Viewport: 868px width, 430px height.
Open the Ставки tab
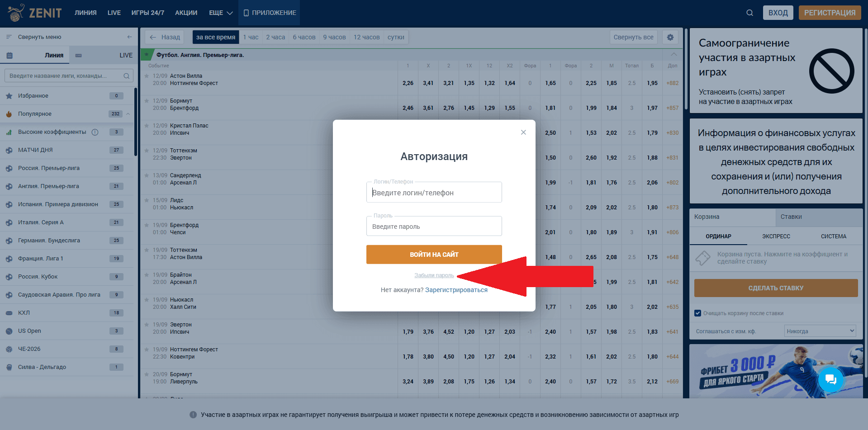click(819, 217)
